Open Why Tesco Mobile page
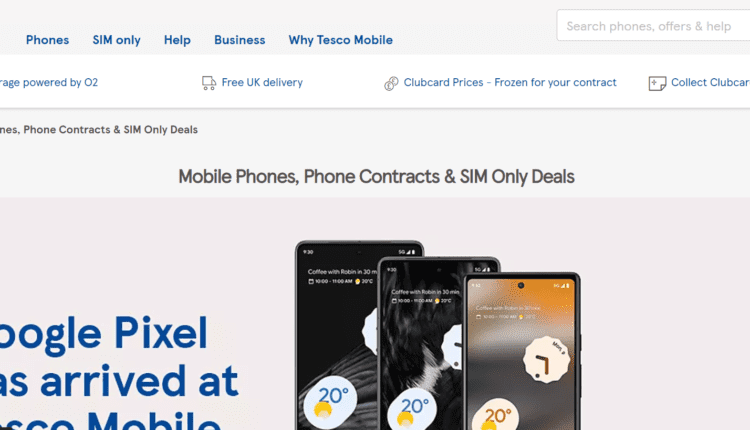This screenshot has width=750, height=430. point(341,40)
